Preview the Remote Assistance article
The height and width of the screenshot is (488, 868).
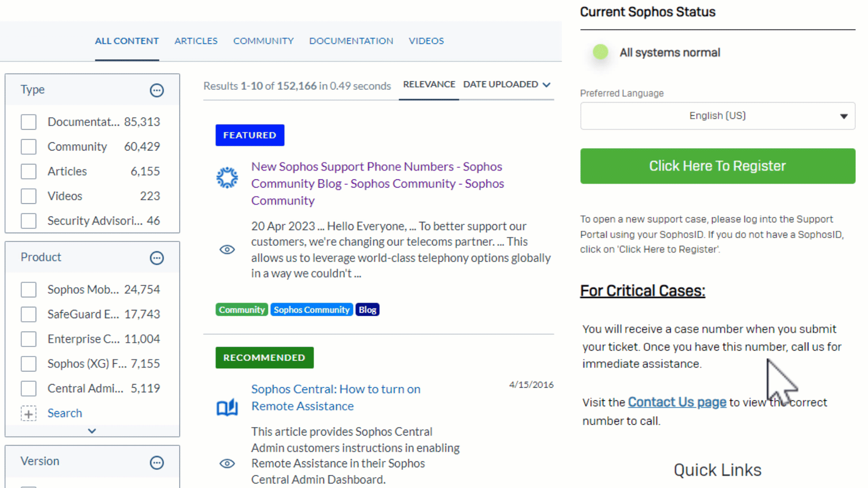(x=227, y=464)
